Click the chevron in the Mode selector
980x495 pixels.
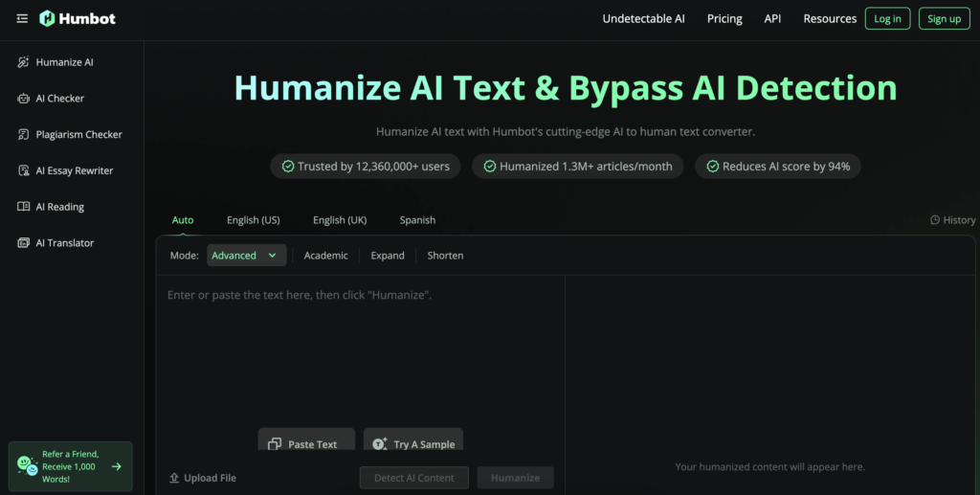coord(272,255)
